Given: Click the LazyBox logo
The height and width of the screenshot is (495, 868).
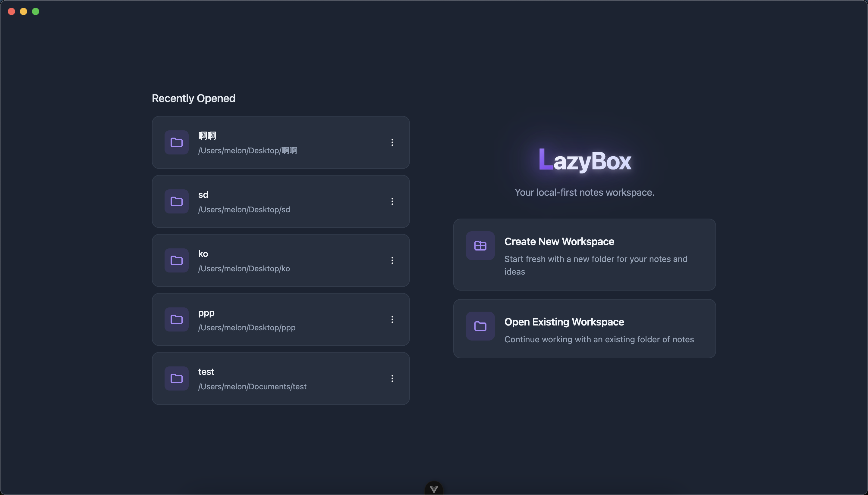Looking at the screenshot, I should point(585,160).
